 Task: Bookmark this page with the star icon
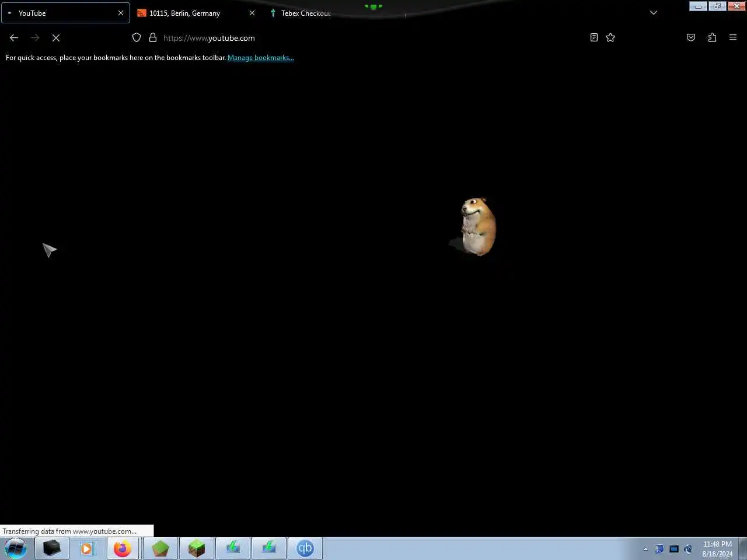pyautogui.click(x=610, y=37)
